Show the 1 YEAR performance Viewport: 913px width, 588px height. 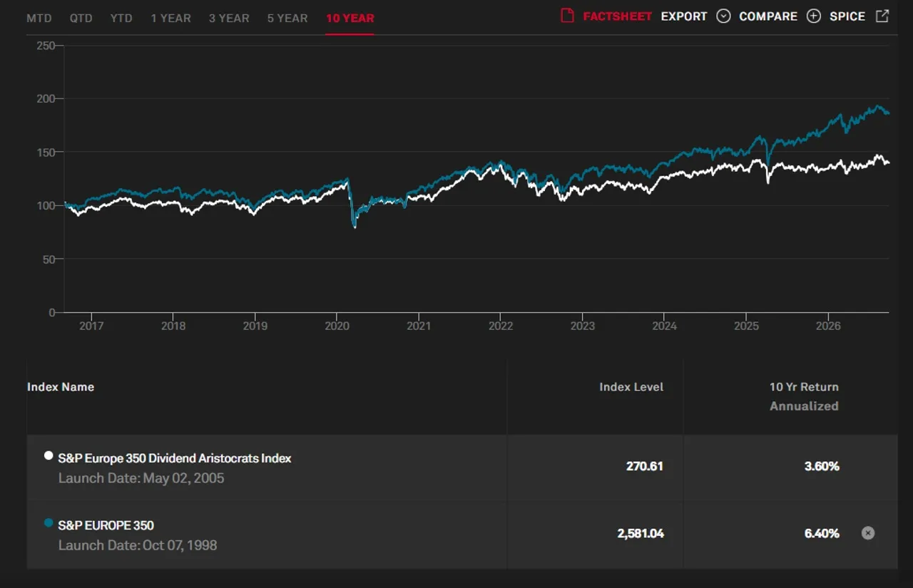171,19
